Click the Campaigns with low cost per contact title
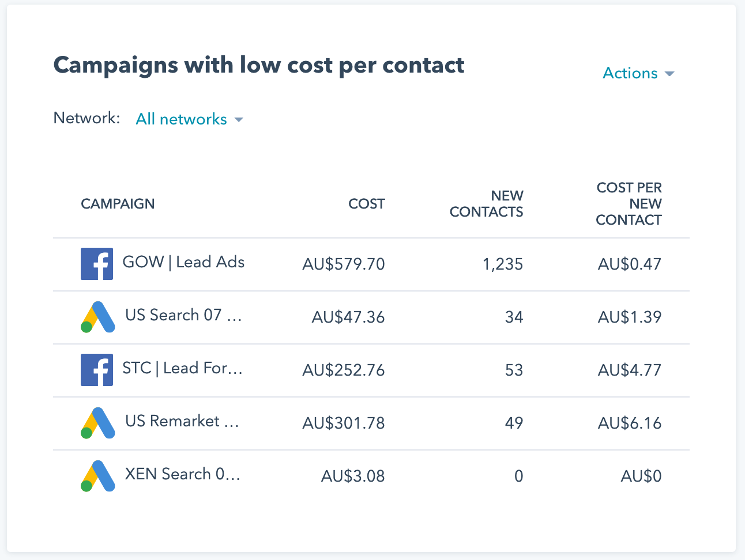This screenshot has width=745, height=560. tap(258, 65)
